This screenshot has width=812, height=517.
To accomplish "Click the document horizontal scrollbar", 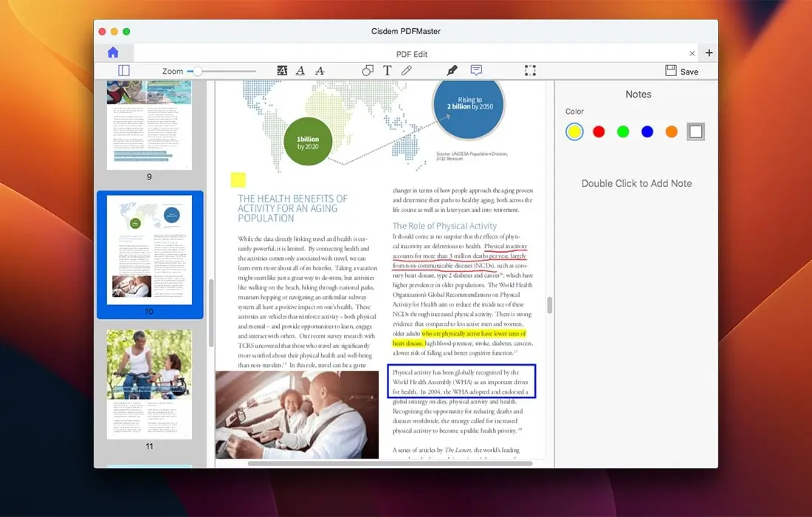I will coord(390,463).
